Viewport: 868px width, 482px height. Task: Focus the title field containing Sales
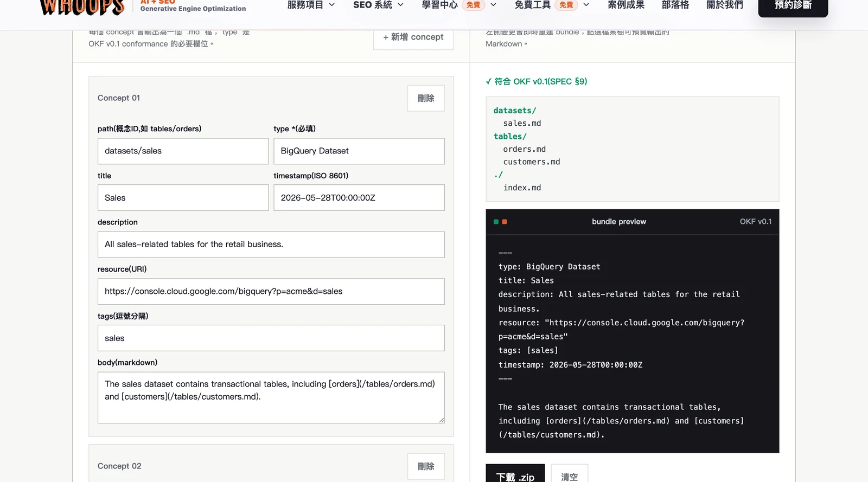(183, 198)
